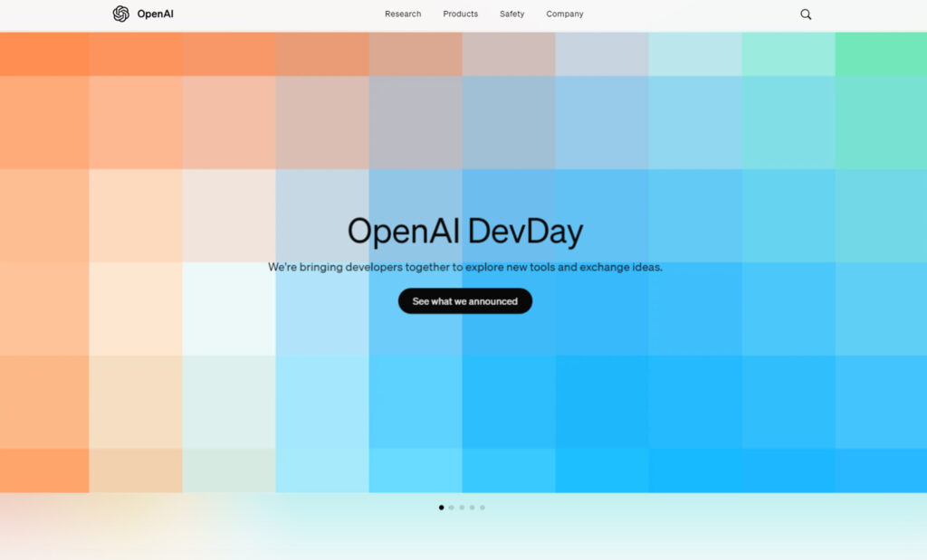Click the orange tile in bottom-left hero corner
The width and height of the screenshot is (927, 560).
44,470
